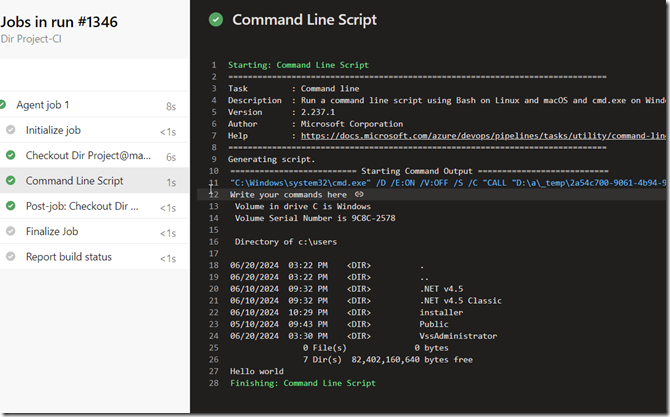Select the Finalize Job step
Screen dimensions: 670x417
coord(94,231)
